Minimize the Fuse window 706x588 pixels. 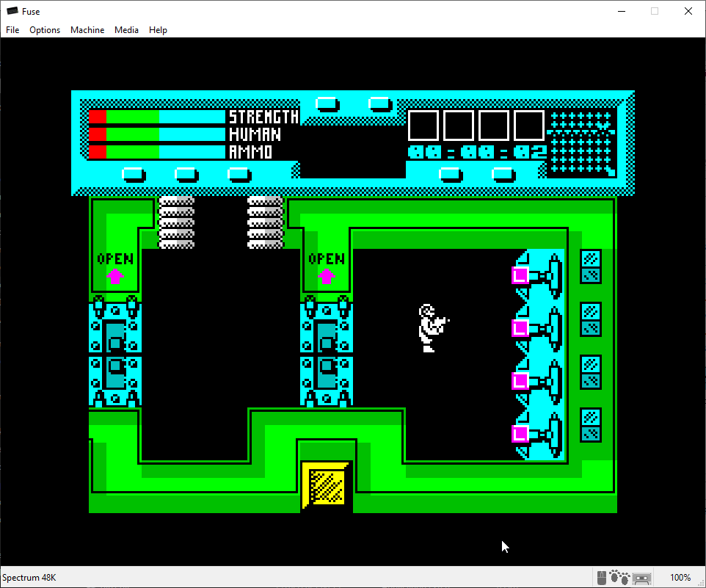click(x=622, y=11)
